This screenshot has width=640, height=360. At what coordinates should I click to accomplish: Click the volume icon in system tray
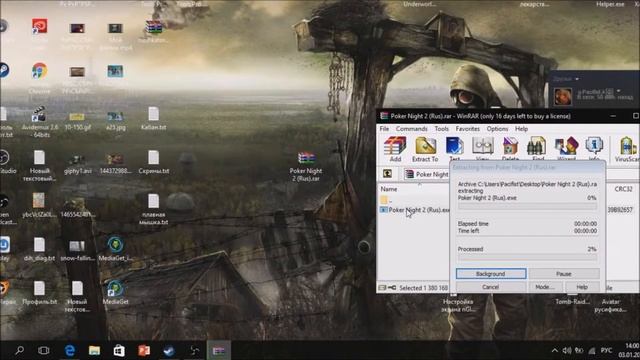click(567, 350)
